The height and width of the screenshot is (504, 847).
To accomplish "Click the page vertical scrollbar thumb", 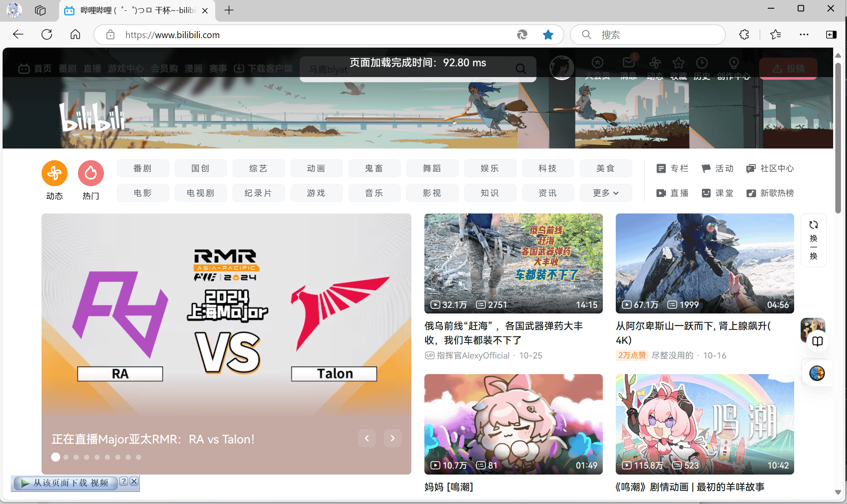I will (x=838, y=139).
